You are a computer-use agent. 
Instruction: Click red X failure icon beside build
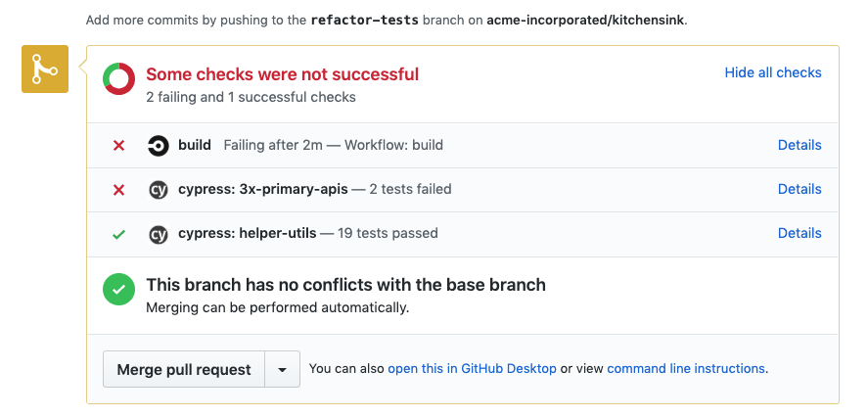pyautogui.click(x=119, y=146)
